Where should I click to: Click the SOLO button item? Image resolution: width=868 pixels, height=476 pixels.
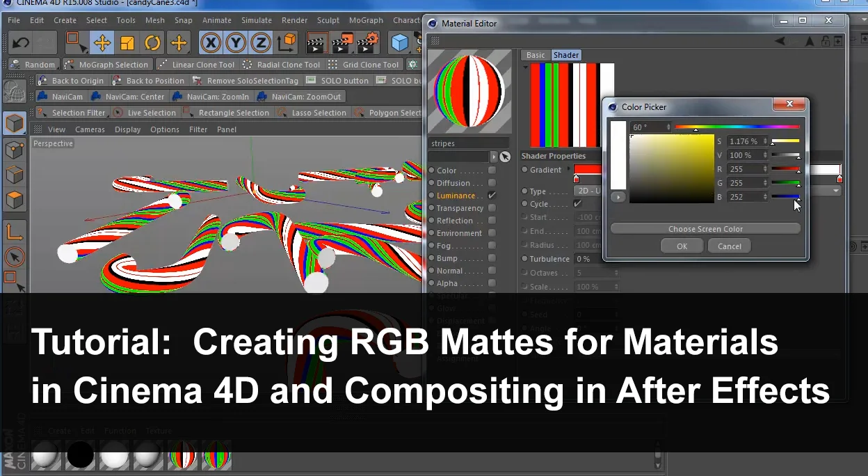click(337, 81)
